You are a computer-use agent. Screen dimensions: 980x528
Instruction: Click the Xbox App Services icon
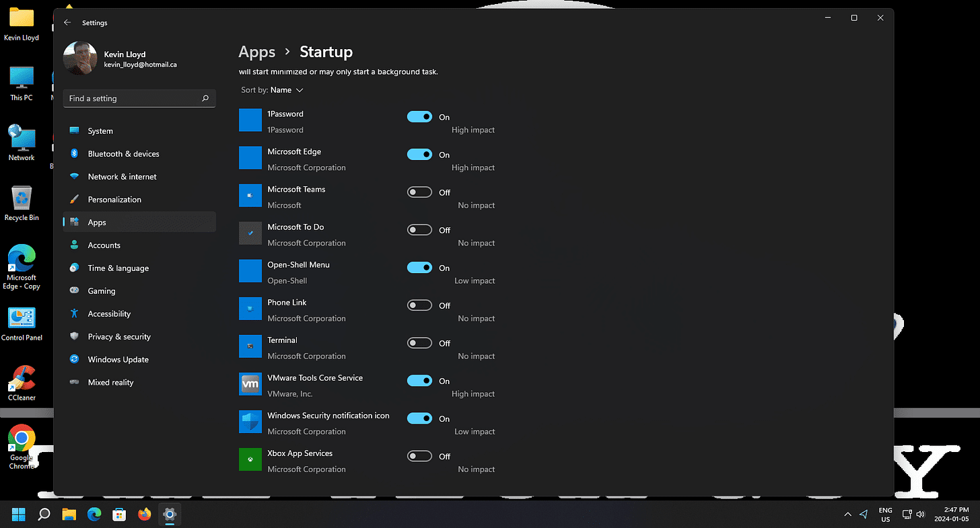pyautogui.click(x=250, y=459)
